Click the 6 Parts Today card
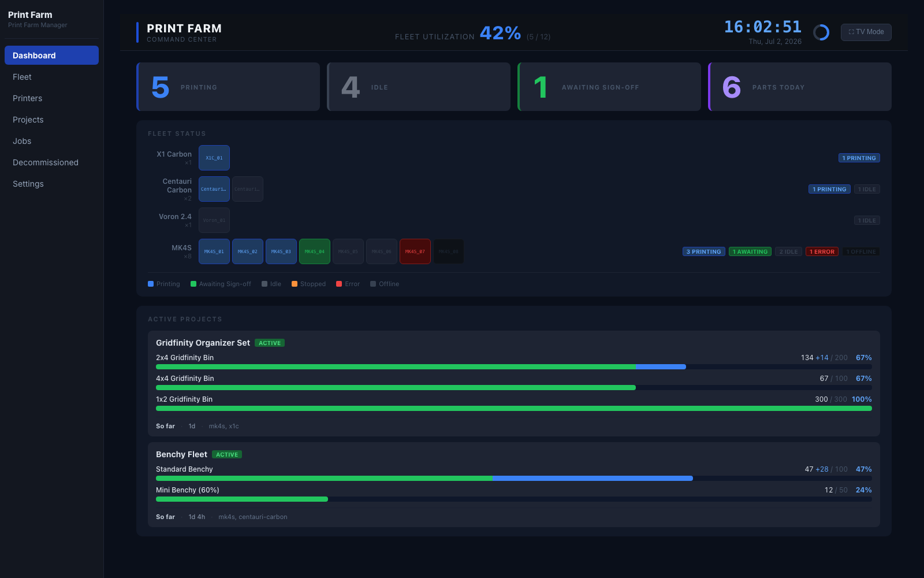This screenshot has width=924, height=578. click(x=800, y=87)
